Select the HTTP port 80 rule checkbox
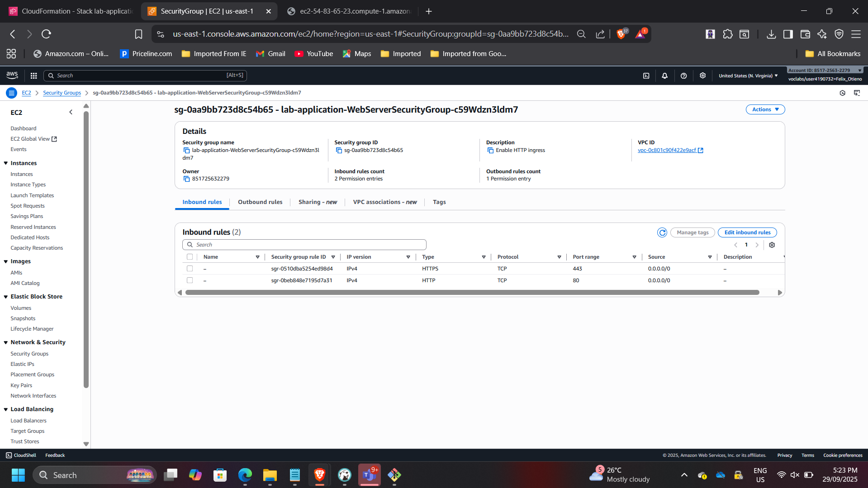This screenshot has height=488, width=868. (190, 280)
